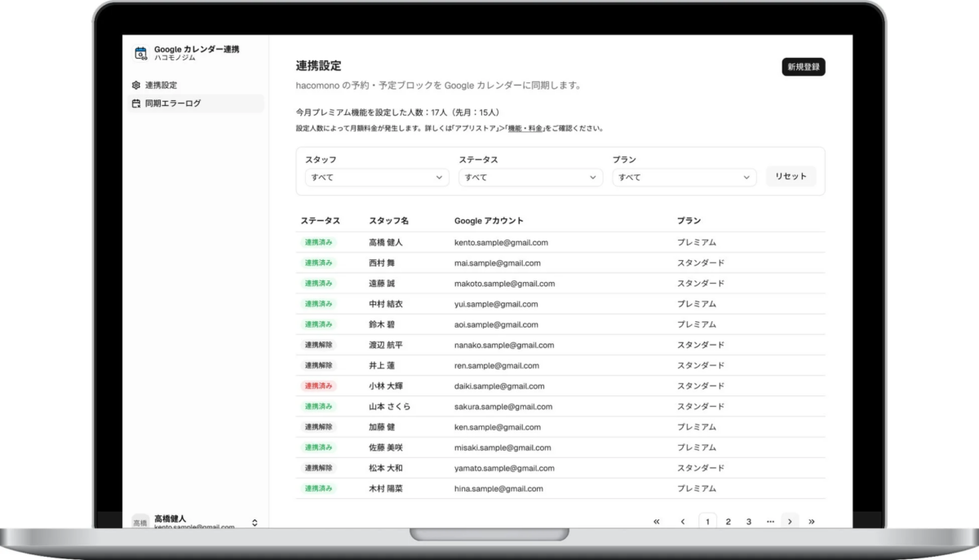Select staff name 佐藤 美咲

[386, 448]
